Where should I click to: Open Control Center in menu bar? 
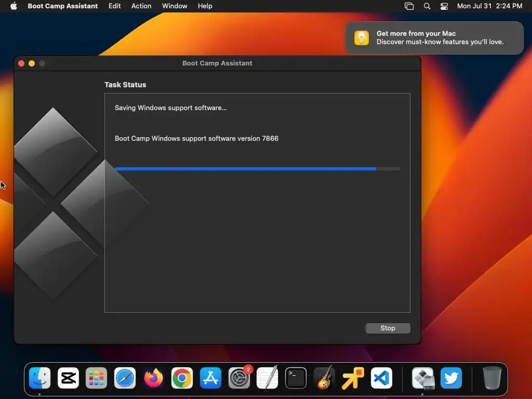(444, 6)
